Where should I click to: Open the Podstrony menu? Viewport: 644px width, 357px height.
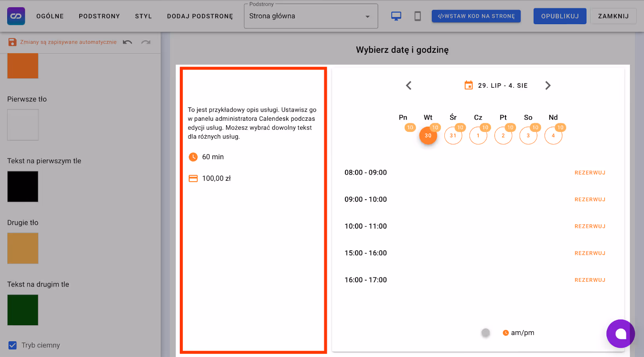click(x=99, y=16)
